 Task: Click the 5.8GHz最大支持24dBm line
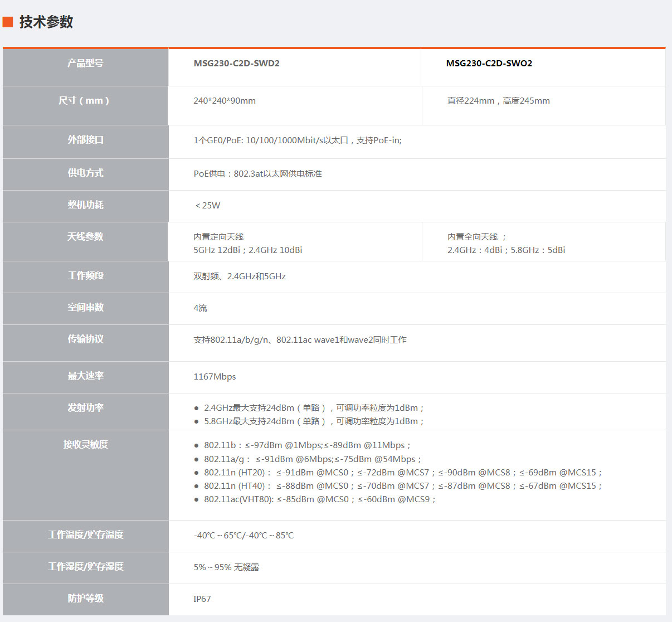(x=314, y=421)
